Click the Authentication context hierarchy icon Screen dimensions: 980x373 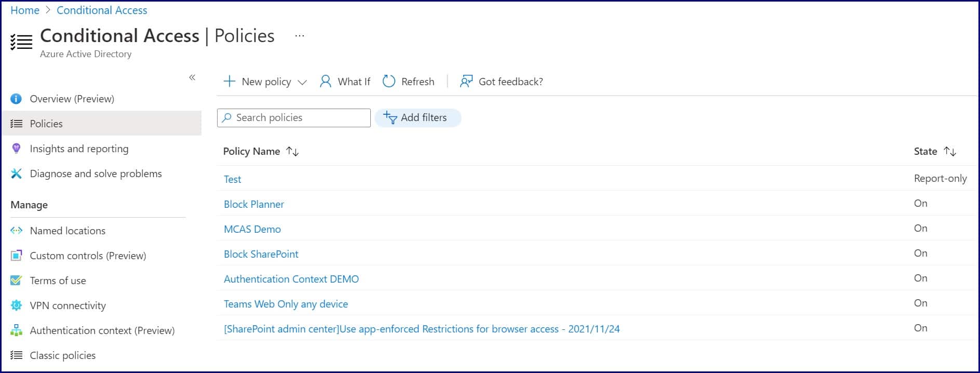click(x=17, y=330)
